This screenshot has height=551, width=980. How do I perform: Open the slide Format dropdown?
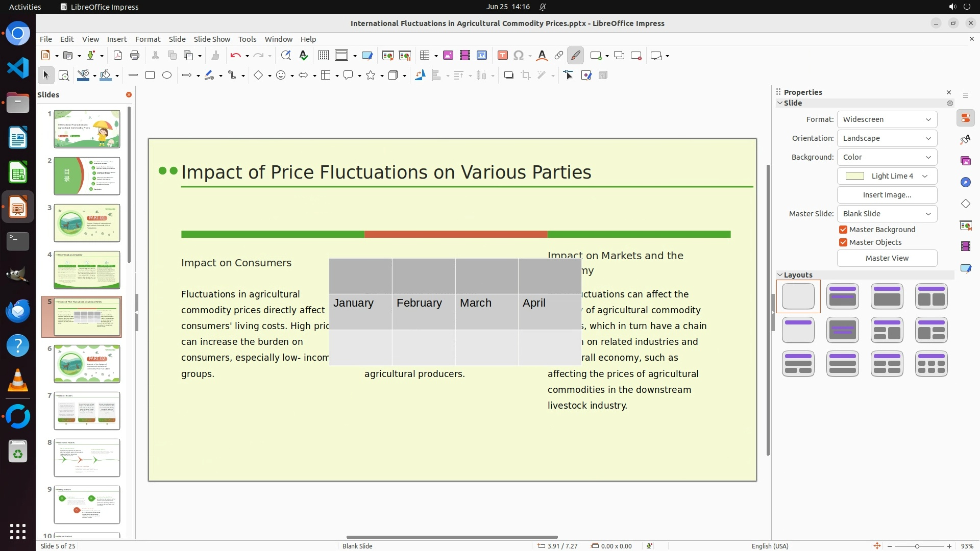click(x=887, y=119)
